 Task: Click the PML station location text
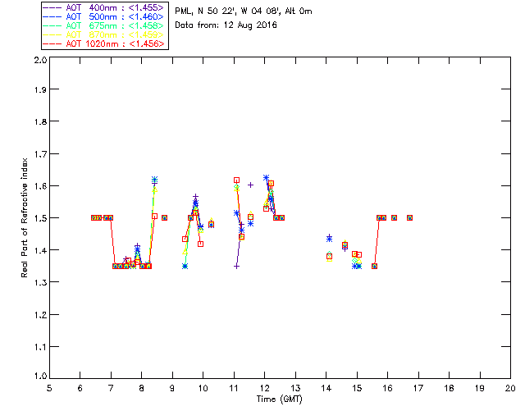pyautogui.click(x=244, y=11)
